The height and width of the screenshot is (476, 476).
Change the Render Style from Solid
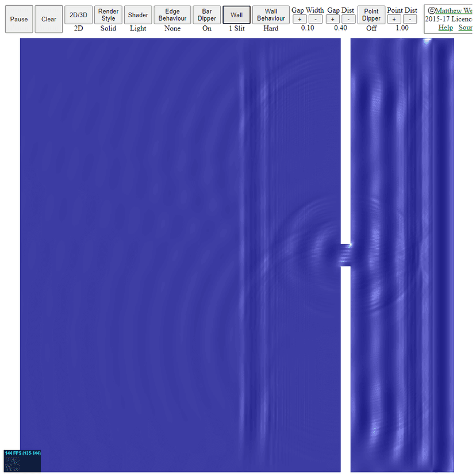coord(108,15)
